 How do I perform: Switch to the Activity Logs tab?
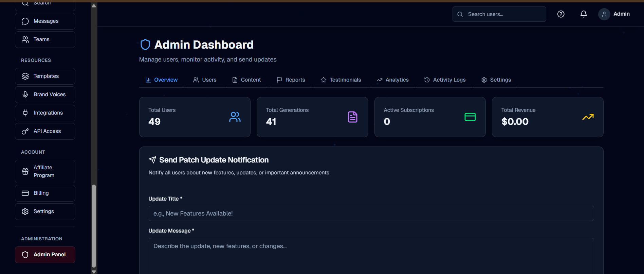[445, 80]
